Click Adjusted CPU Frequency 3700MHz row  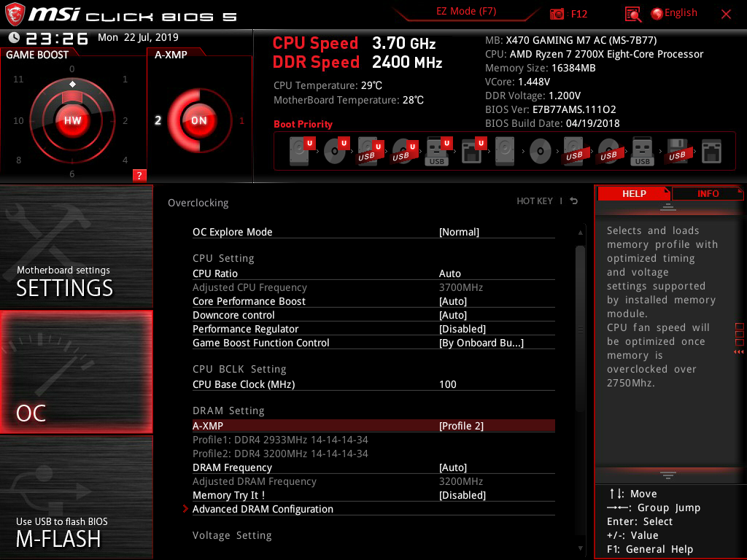(x=373, y=287)
